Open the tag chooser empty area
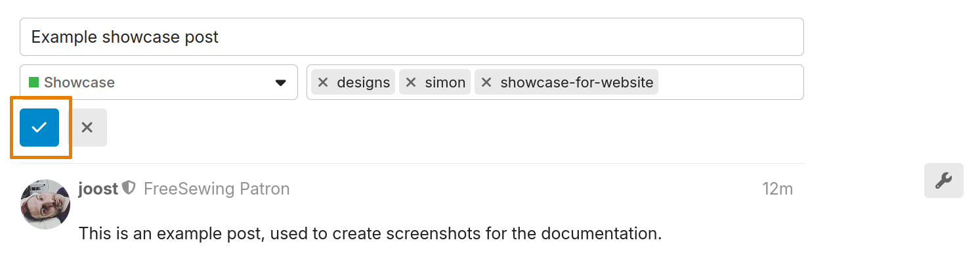This screenshot has width=980, height=259. coord(730,82)
